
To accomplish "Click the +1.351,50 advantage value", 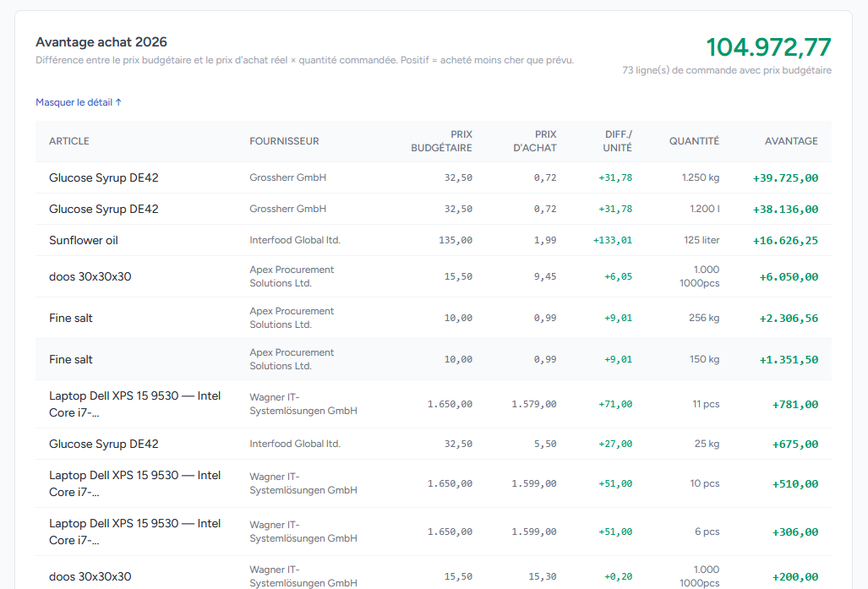I will [x=789, y=360].
